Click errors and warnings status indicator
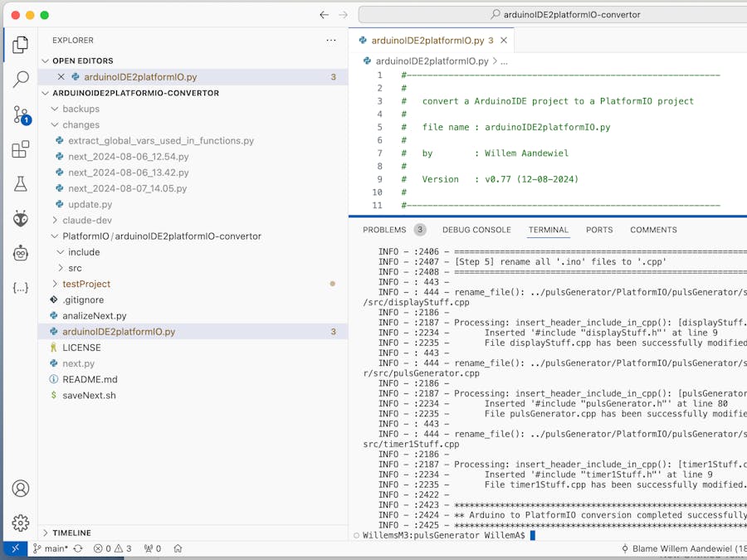The height and width of the screenshot is (560, 747). (112, 548)
